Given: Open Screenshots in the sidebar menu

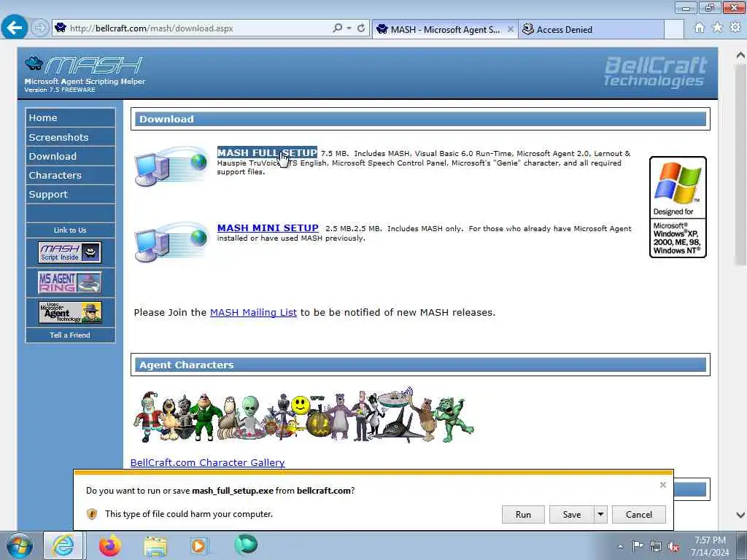Looking at the screenshot, I should 70,137.
